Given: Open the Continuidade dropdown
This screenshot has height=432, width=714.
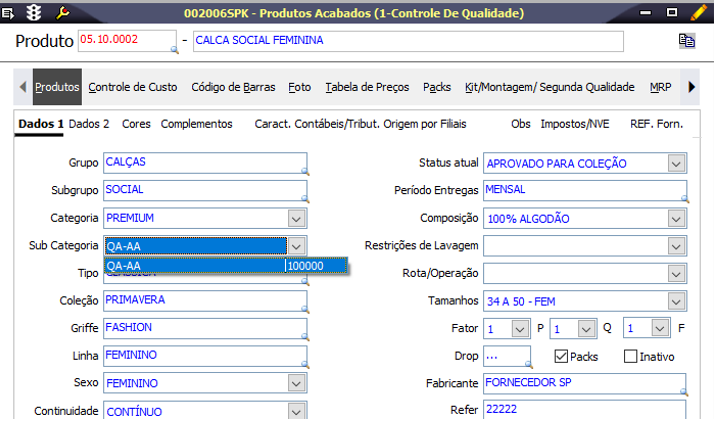Looking at the screenshot, I should (296, 411).
